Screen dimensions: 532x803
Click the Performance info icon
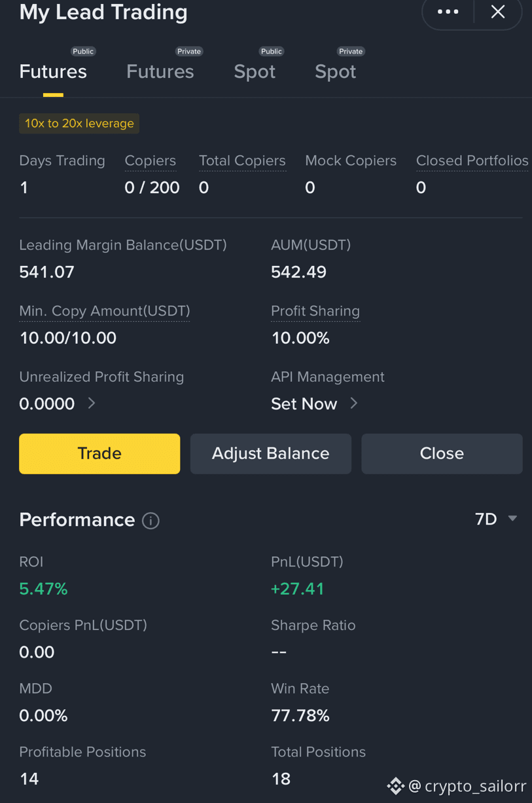pos(151,521)
